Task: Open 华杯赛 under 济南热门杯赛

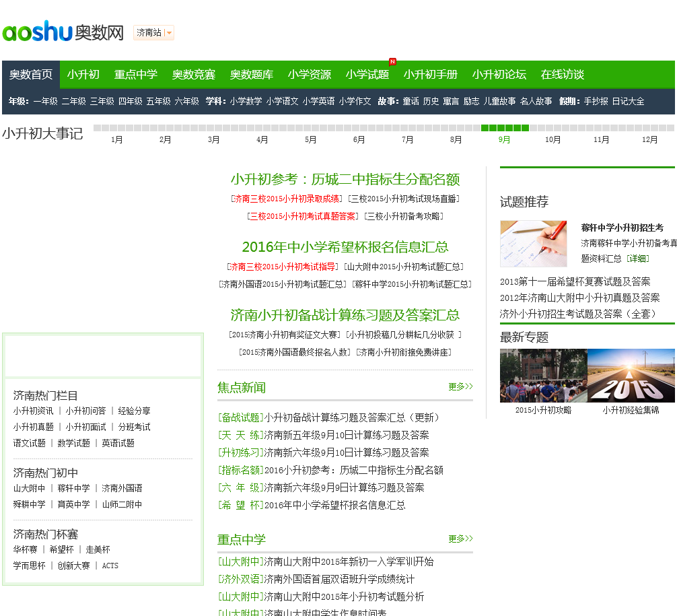Action: (x=25, y=549)
